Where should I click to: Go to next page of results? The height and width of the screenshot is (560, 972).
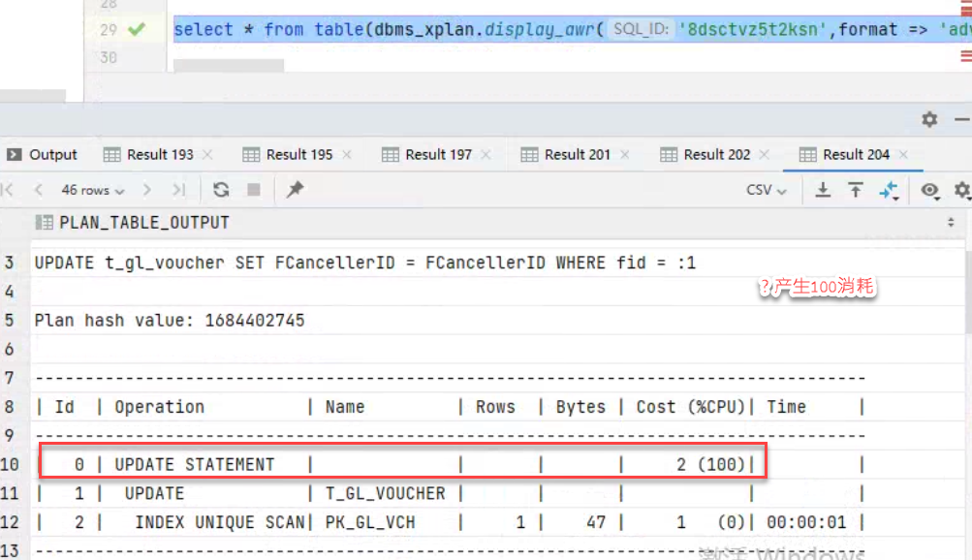click(x=147, y=190)
